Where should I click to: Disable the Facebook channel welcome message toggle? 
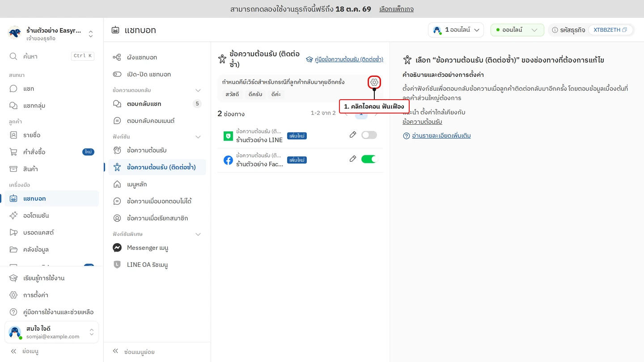point(369,159)
